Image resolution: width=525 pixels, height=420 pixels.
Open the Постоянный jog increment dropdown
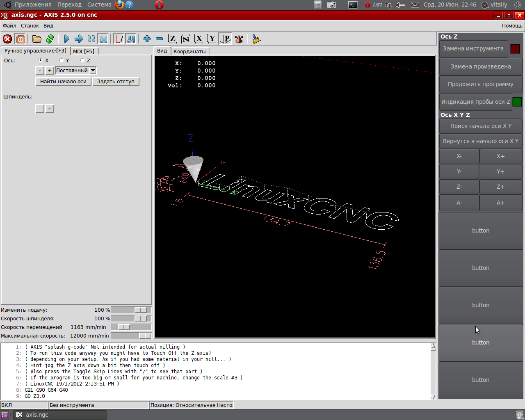(x=93, y=71)
